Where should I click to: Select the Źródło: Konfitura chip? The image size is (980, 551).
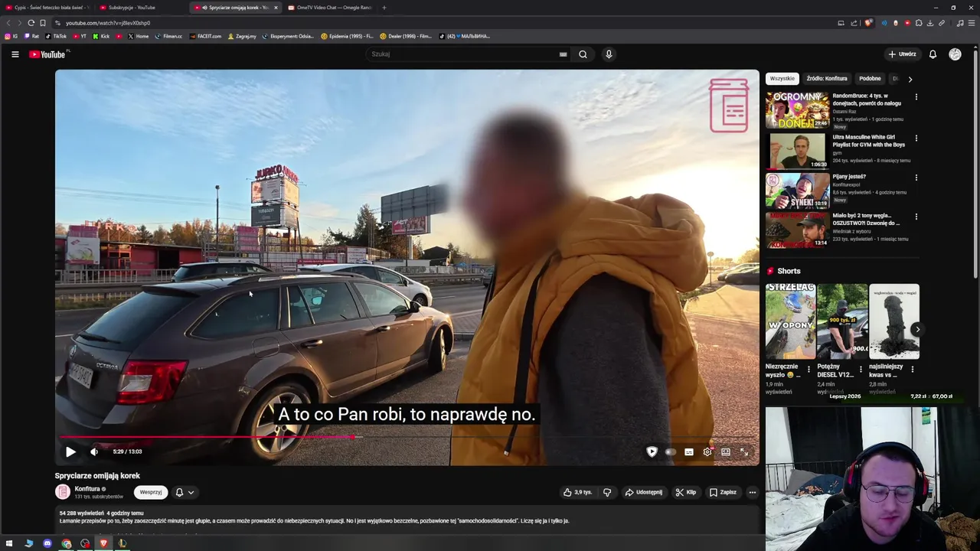coord(827,78)
